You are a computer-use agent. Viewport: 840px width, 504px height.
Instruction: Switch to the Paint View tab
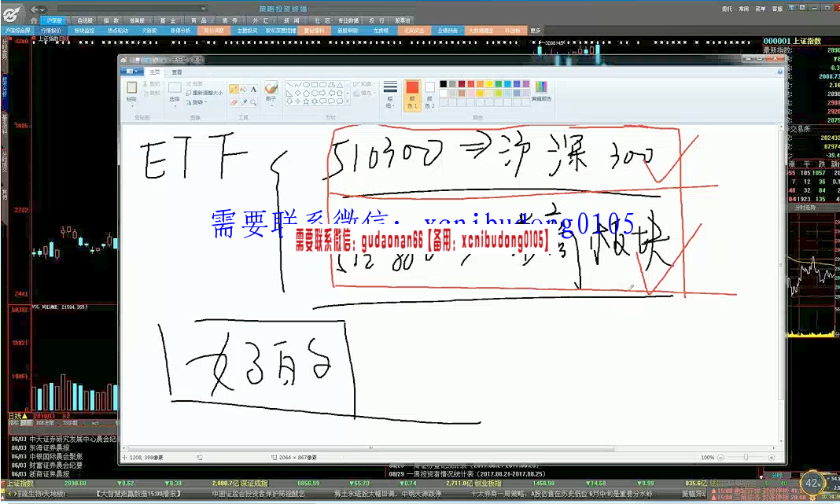coord(176,72)
